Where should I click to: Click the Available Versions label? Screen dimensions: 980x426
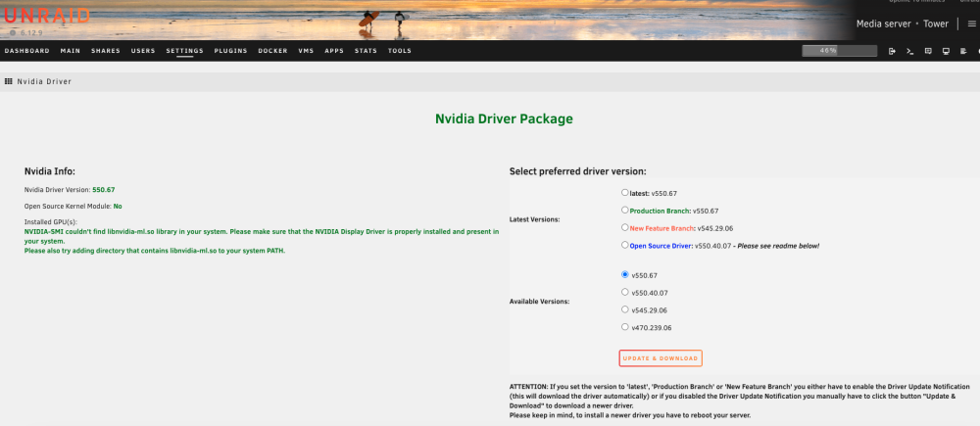coord(540,301)
